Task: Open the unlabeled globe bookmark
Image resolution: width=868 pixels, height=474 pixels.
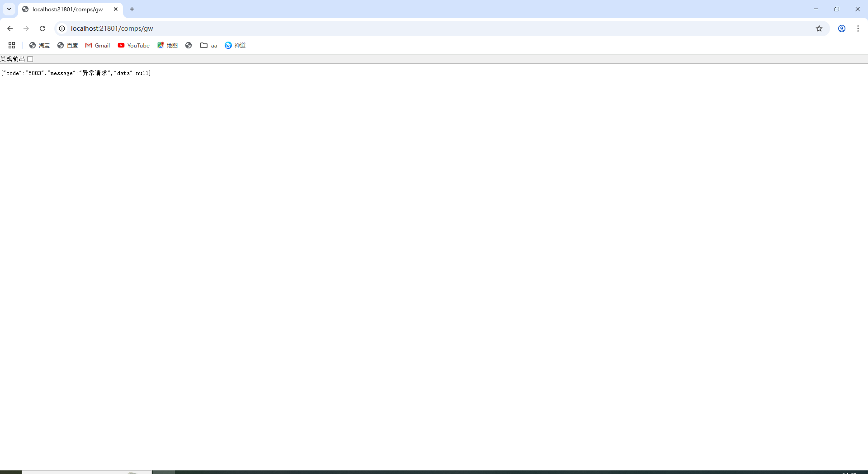Action: click(189, 45)
